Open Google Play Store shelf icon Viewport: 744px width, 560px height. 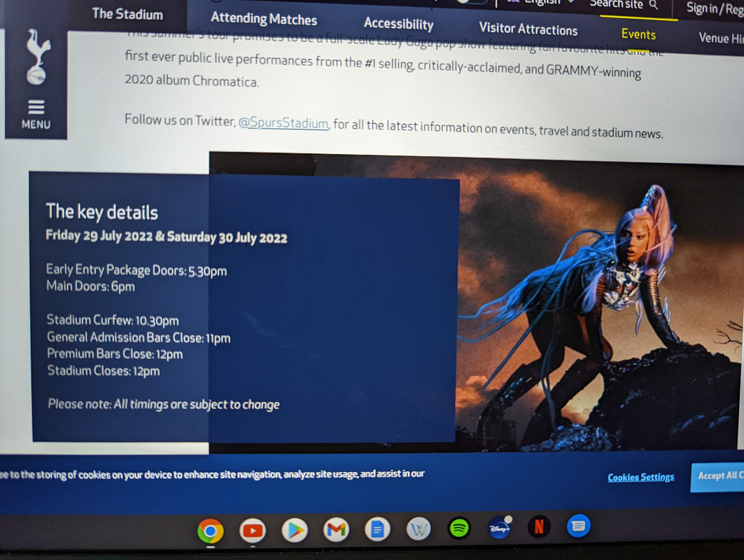coord(295,530)
